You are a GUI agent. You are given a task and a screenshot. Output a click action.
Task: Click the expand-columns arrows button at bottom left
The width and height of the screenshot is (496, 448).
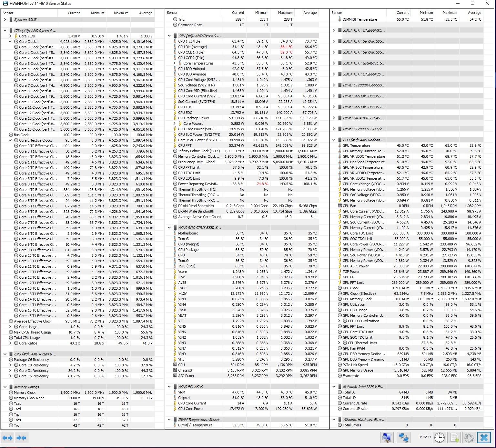tap(7, 438)
